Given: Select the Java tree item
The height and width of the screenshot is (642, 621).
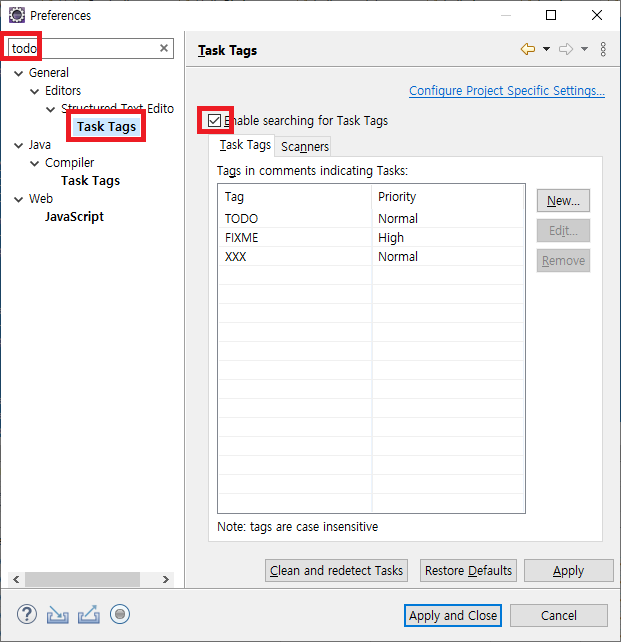Looking at the screenshot, I should coord(40,145).
